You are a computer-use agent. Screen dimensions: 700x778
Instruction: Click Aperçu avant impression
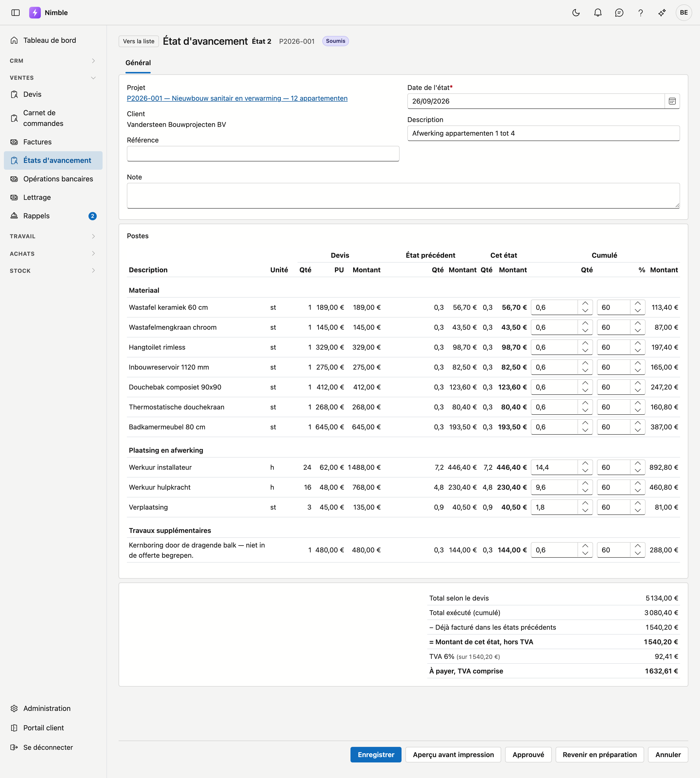click(x=453, y=754)
